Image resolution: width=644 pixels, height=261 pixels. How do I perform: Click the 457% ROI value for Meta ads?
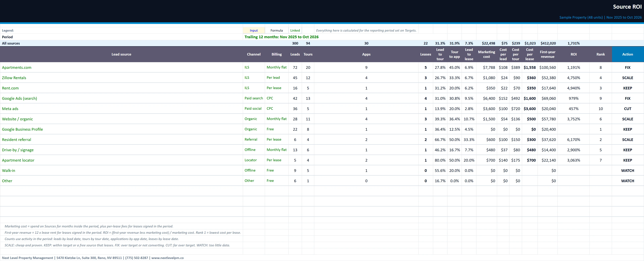tap(574, 109)
